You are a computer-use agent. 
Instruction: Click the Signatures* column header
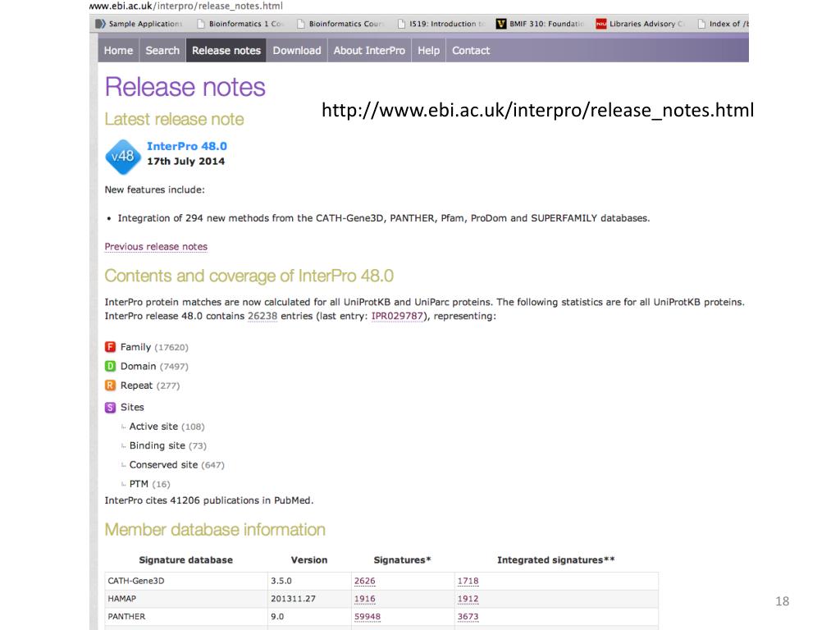coord(402,559)
